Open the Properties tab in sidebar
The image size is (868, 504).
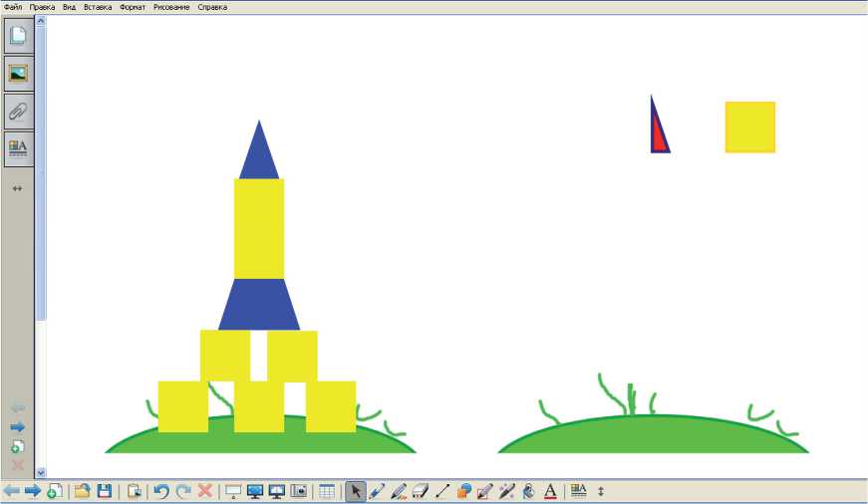point(18,147)
